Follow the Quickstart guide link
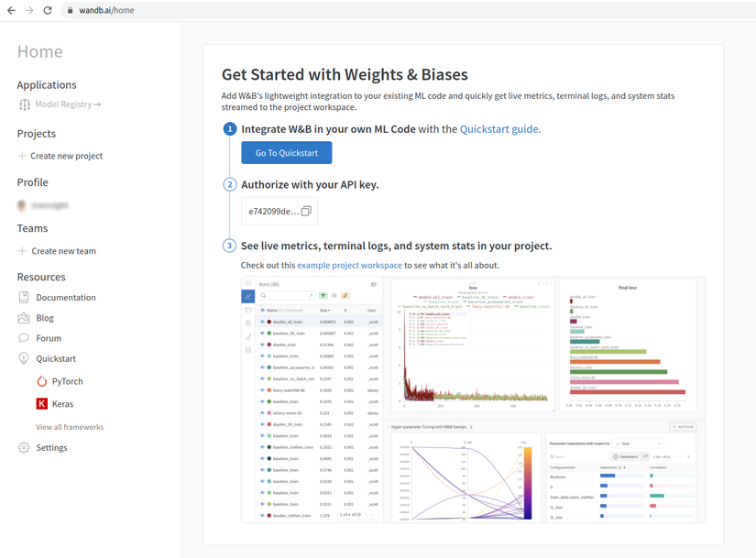 (x=499, y=129)
